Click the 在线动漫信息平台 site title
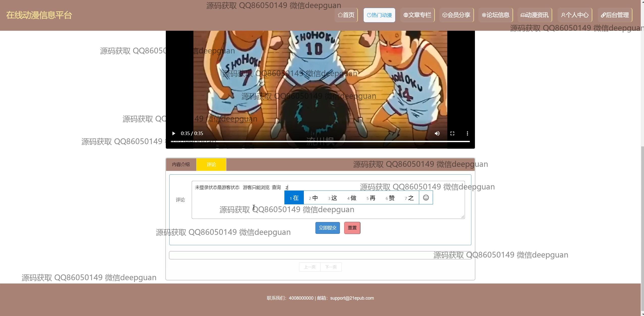Viewport: 644px width, 316px height. (x=39, y=15)
